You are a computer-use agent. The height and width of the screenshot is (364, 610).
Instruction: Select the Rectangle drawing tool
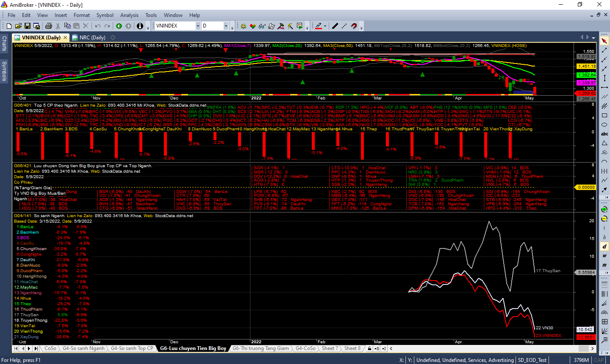(604, 116)
